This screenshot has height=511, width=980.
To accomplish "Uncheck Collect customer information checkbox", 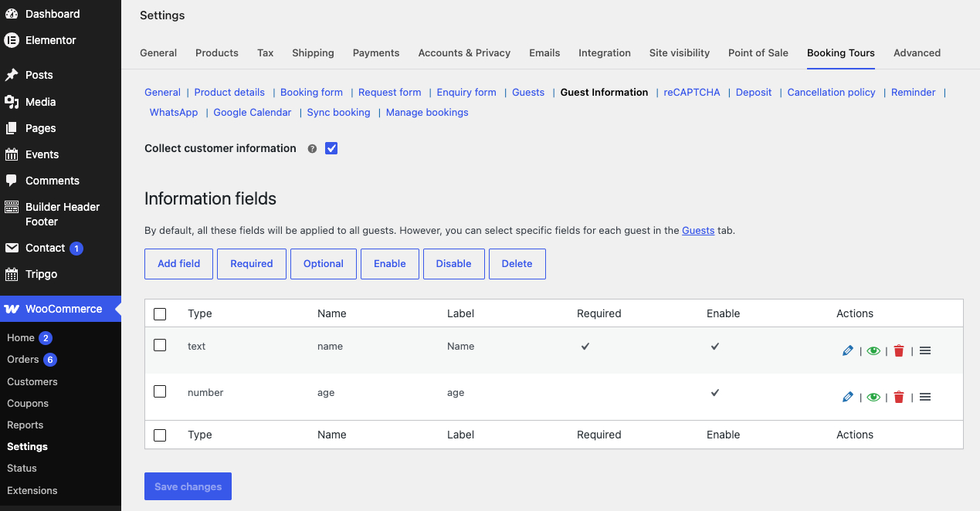I will click(331, 148).
